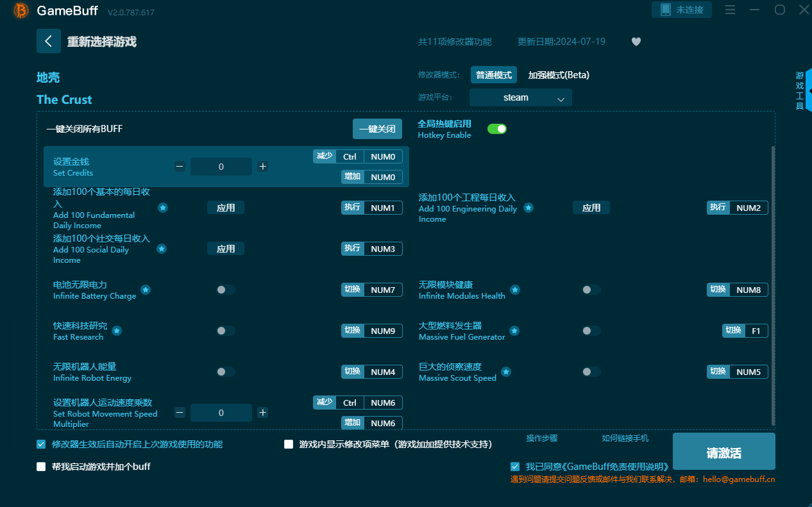This screenshot has height=507, width=812.
Task: Open the hamburger menu icon in title bar
Action: click(730, 10)
